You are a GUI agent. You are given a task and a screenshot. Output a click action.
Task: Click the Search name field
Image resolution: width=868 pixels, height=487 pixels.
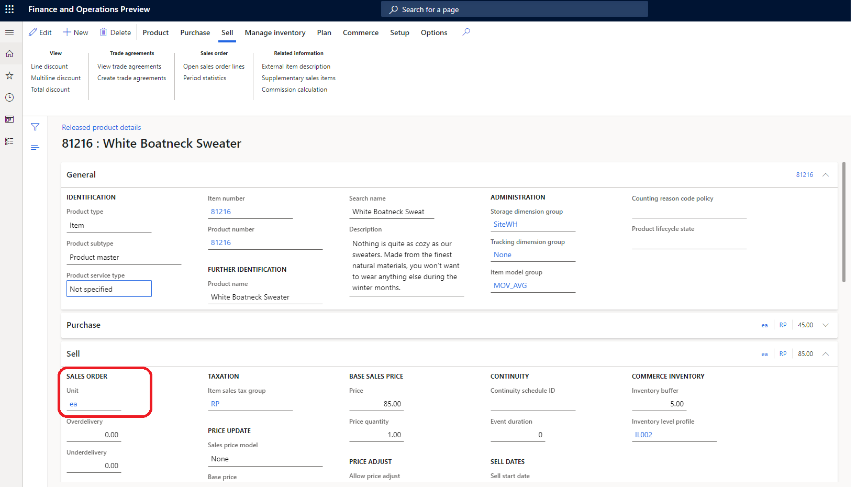(x=392, y=212)
